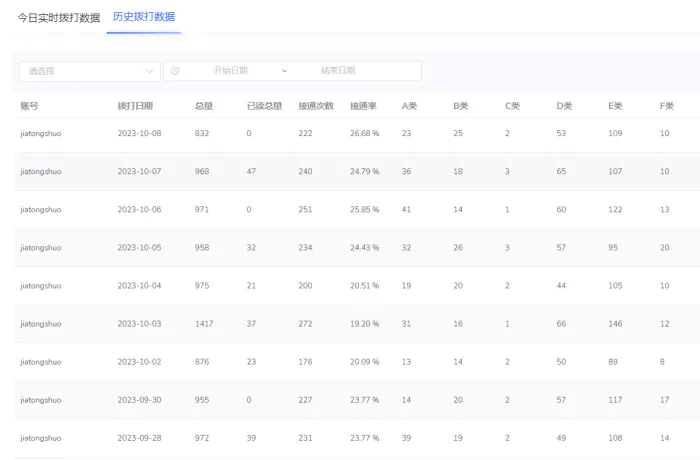Select date cell 2023-10-06
The width and height of the screenshot is (700, 460).
click(x=139, y=209)
